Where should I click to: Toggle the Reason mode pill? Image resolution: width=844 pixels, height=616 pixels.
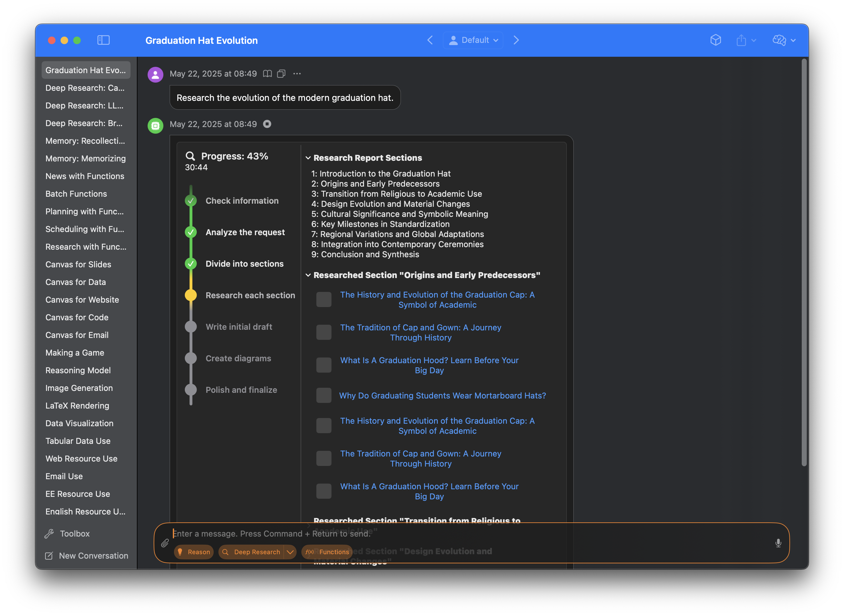click(194, 552)
